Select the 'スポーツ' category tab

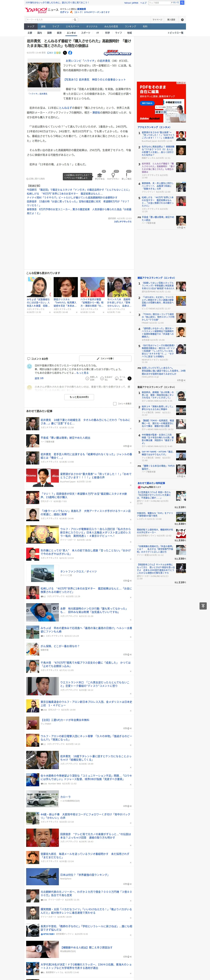(85, 33)
